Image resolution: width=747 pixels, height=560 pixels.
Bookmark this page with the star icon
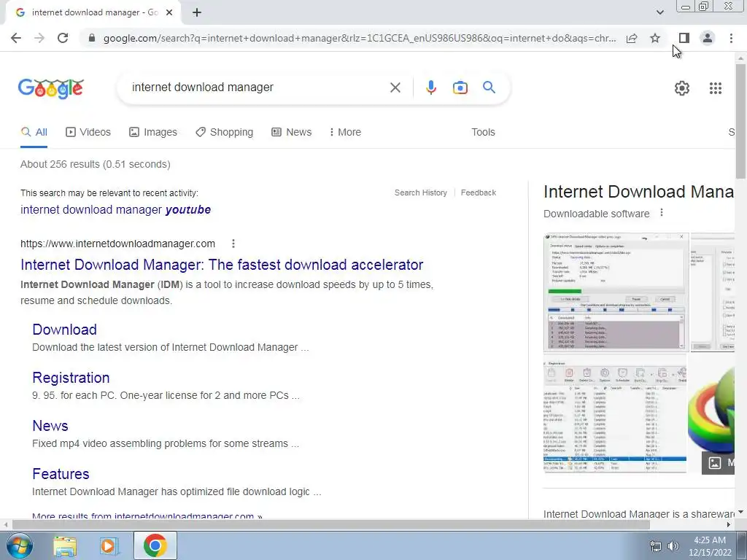tap(655, 38)
